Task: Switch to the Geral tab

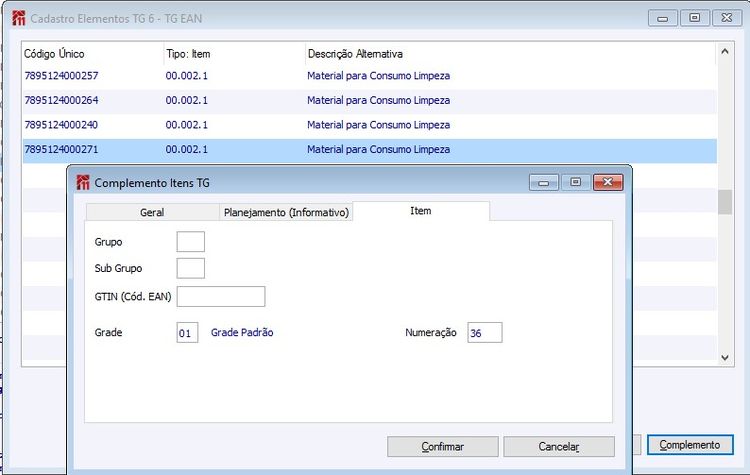Action: click(x=152, y=212)
